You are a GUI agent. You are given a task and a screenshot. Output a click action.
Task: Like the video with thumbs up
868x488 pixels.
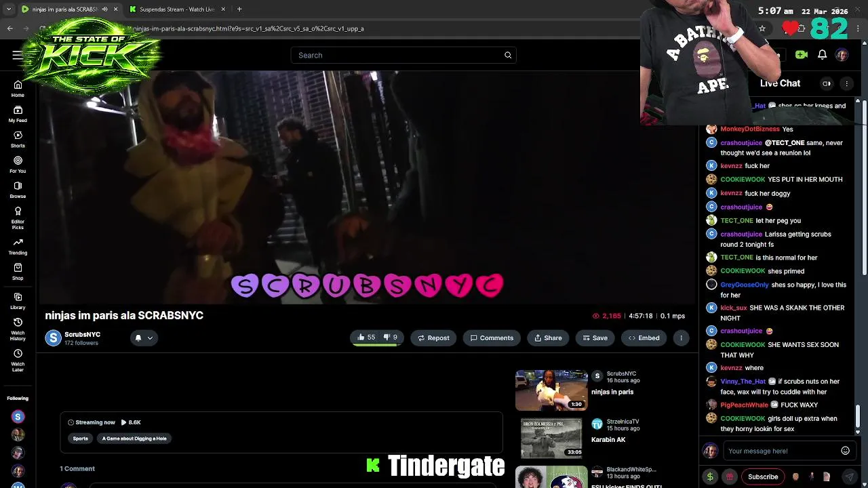coord(366,338)
